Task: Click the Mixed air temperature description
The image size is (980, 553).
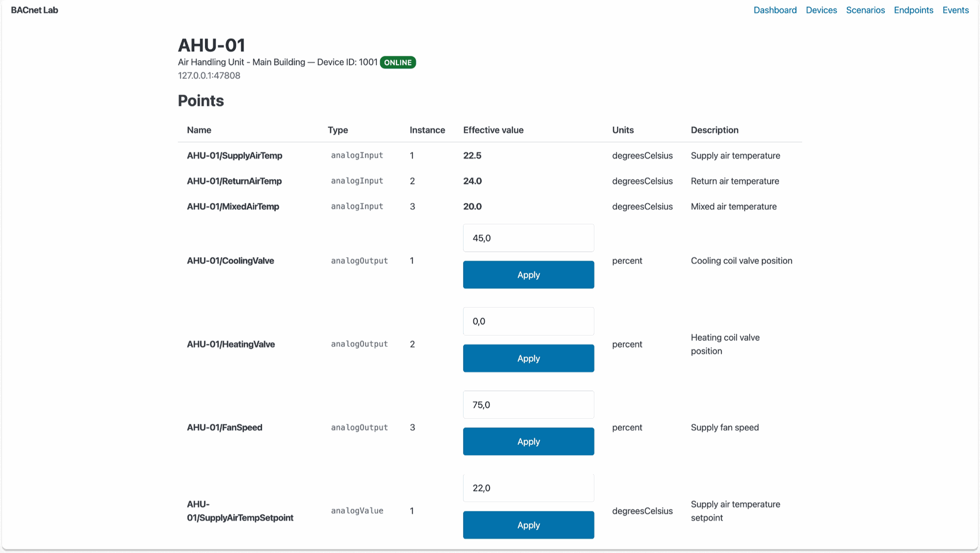Action: [734, 207]
